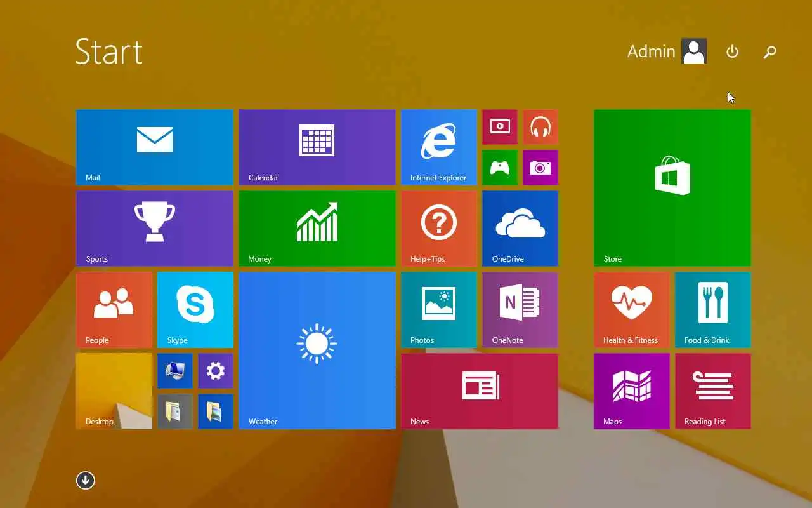The width and height of the screenshot is (812, 508).
Task: Open the Sports trophy tile
Action: pyautogui.click(x=155, y=229)
